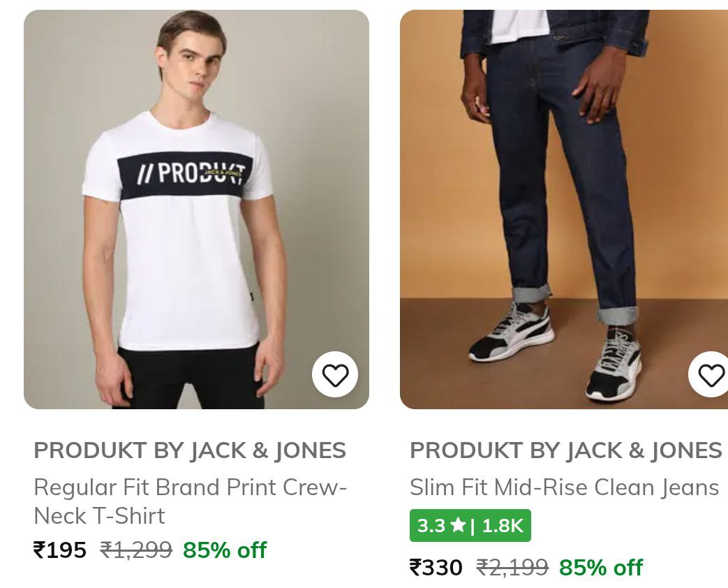Click the 1.8K reviews count
Viewport: 728px width, 588px height.
[503, 525]
